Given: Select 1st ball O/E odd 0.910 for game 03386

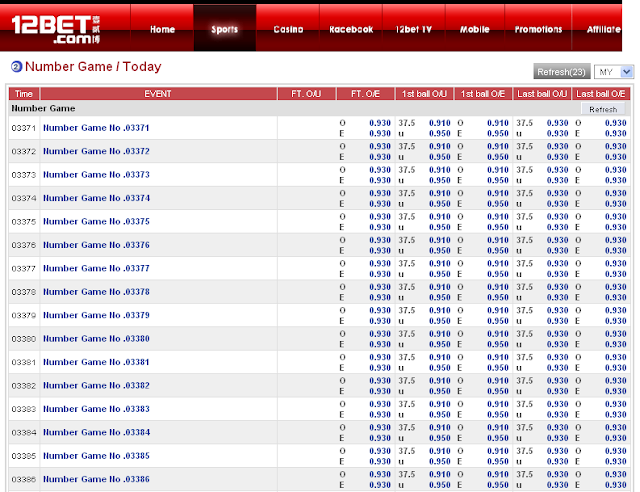Looking at the screenshot, I should [x=498, y=474].
